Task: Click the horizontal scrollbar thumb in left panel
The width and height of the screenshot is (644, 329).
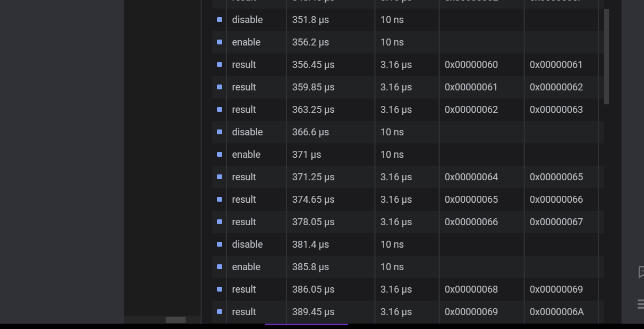Action: [175, 320]
